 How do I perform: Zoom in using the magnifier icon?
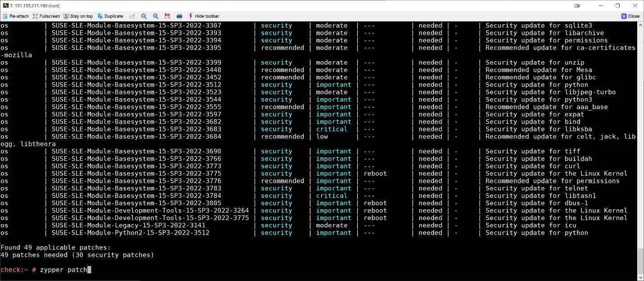coord(144,16)
